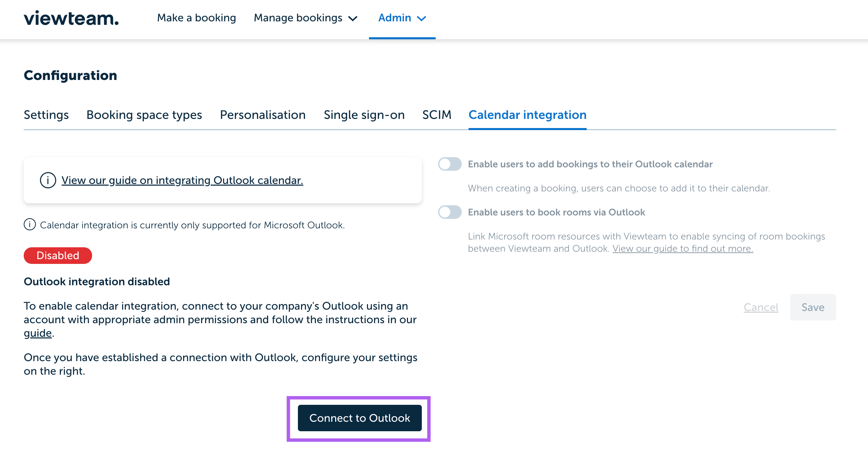This screenshot has height=458, width=868.
Task: Click the red Disabled status badge
Action: coord(58,255)
